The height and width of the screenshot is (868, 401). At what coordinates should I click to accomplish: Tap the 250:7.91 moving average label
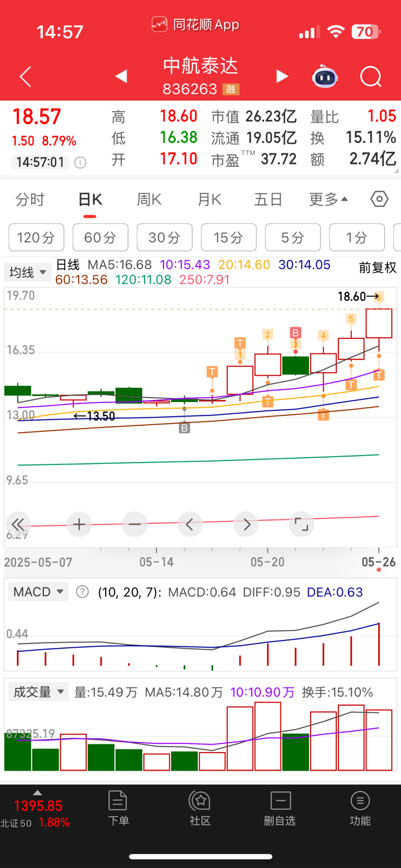click(204, 280)
